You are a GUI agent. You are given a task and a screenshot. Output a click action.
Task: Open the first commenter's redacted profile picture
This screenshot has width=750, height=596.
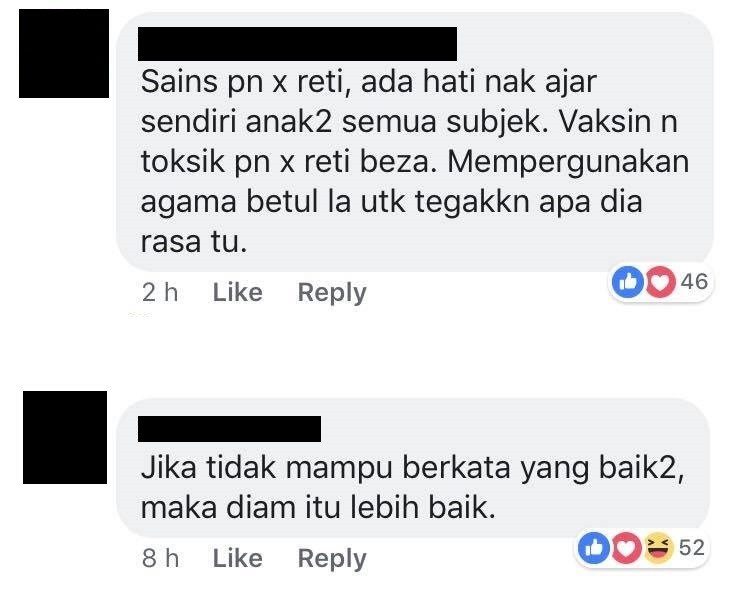point(64,54)
